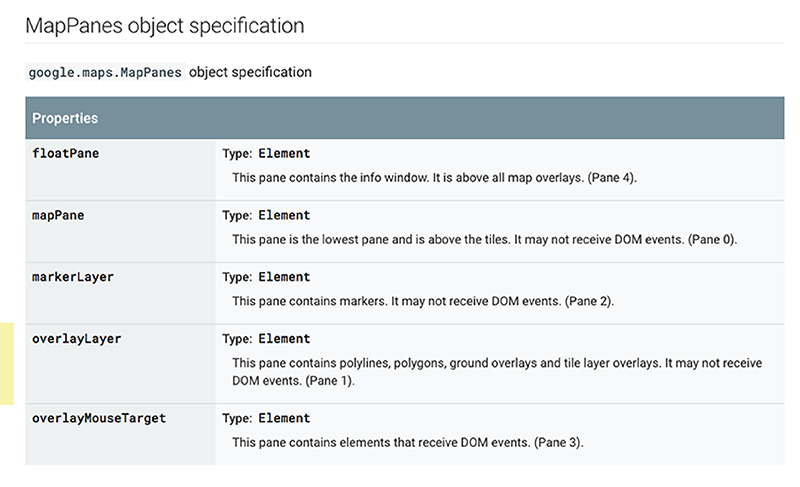Select the google.maps.MapPanes code label
800x487 pixels.
pos(105,72)
